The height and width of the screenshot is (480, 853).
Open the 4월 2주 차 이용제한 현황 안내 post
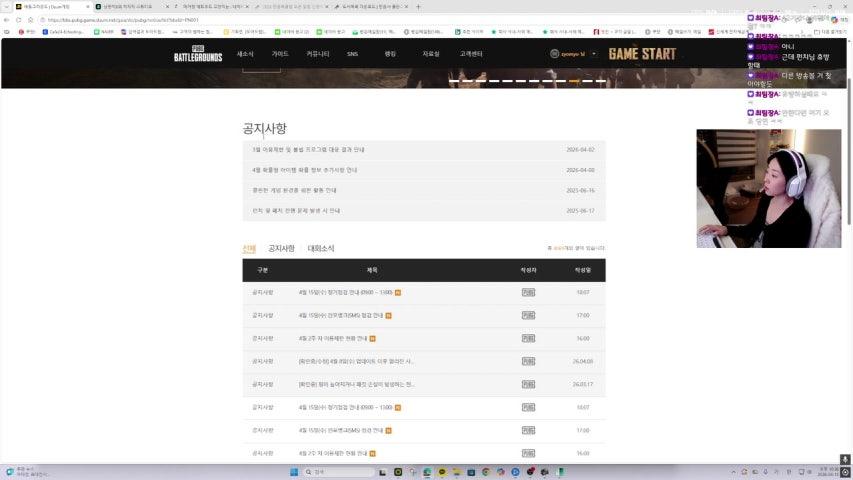click(x=333, y=338)
